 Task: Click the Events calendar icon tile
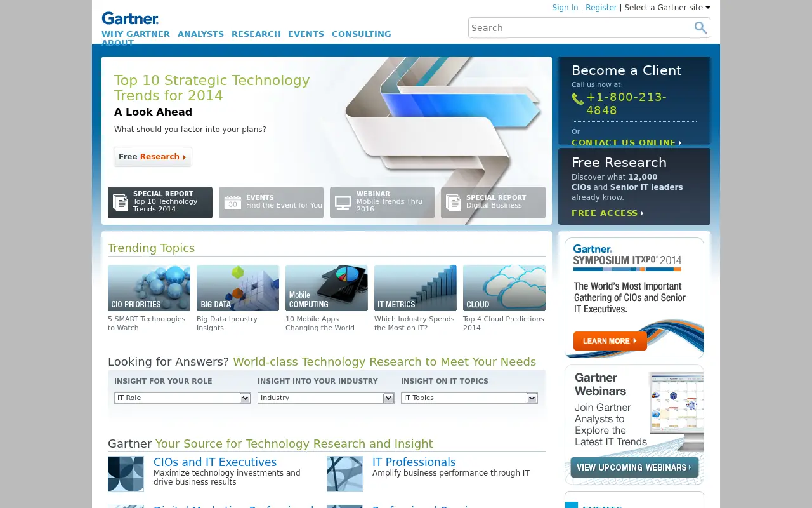coord(271,203)
